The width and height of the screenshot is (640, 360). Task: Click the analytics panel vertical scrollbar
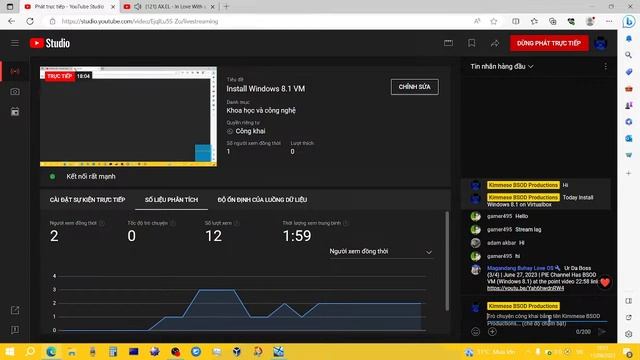(447, 260)
